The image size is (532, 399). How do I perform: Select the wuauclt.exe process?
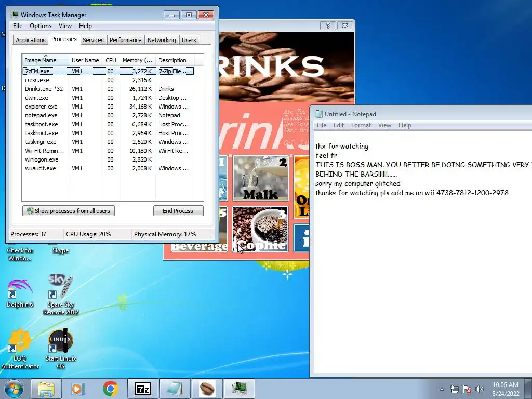[x=108, y=168]
